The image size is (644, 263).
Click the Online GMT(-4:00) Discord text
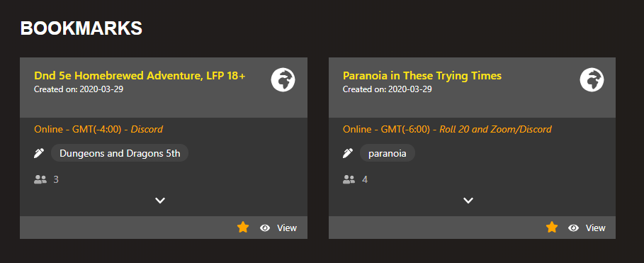click(x=98, y=130)
